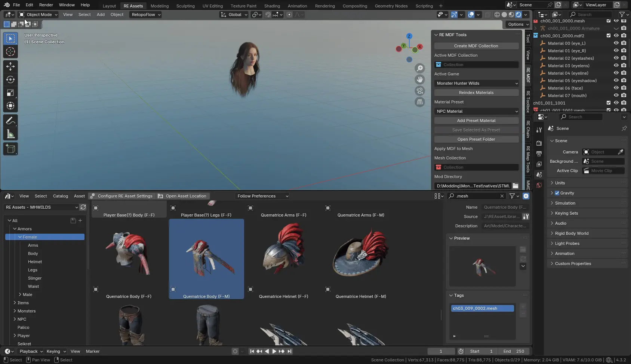Hide Material 03 (eyelens) in viewport
Screen dimensions: 631x364
point(616,66)
